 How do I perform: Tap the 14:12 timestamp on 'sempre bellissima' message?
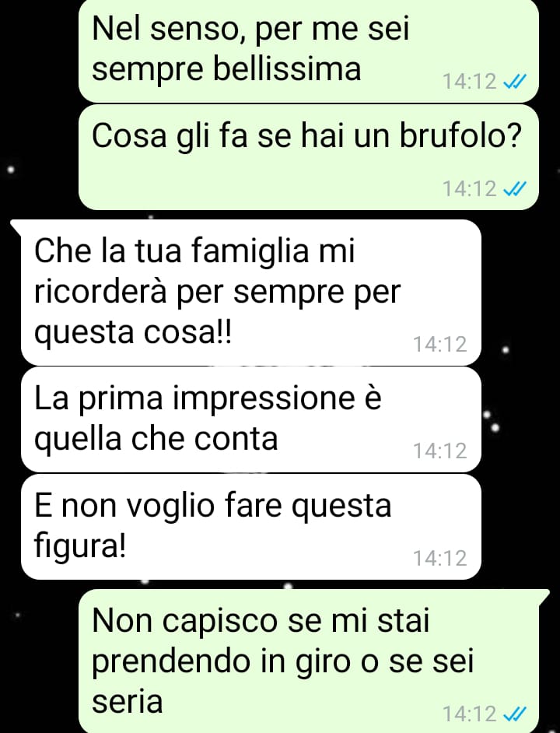point(469,82)
